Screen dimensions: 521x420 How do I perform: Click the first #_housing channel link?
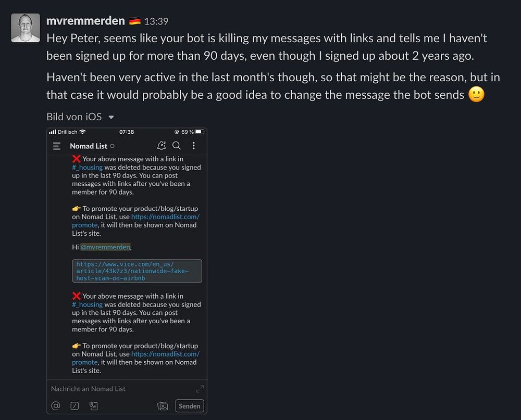(x=87, y=168)
